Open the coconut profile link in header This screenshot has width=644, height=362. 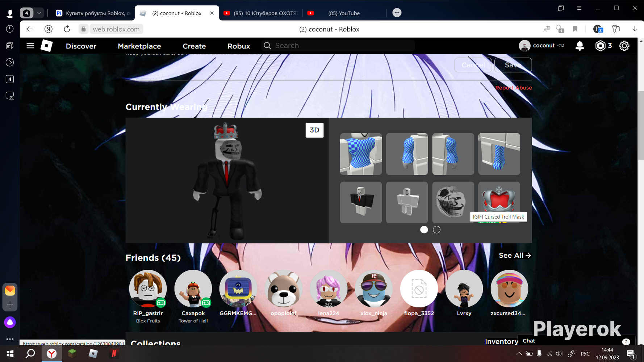(x=541, y=46)
